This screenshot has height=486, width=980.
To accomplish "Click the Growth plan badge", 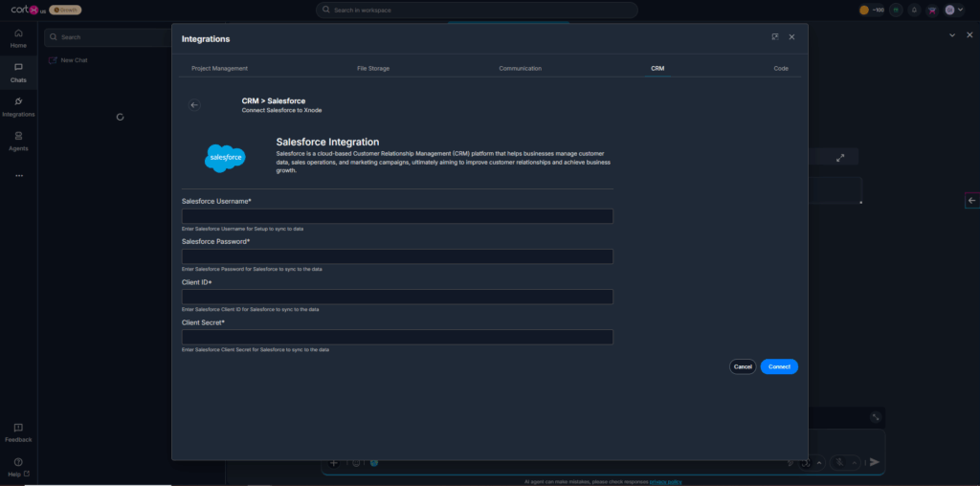I will point(65,10).
